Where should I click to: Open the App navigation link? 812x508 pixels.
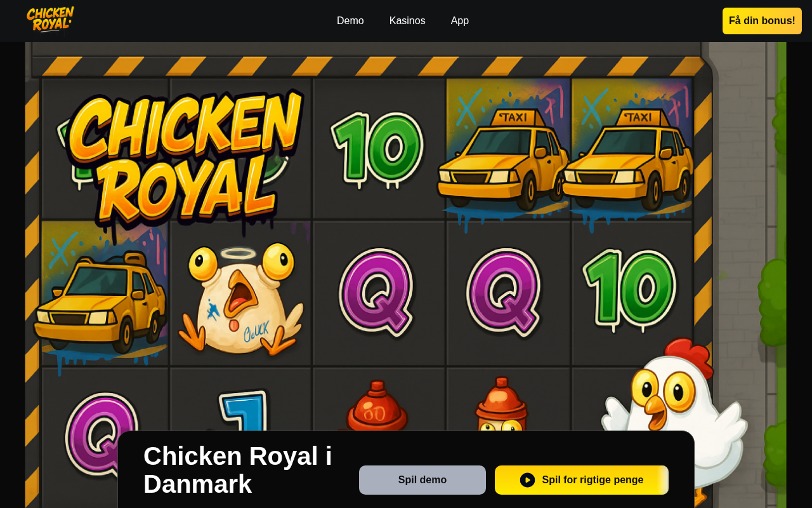point(460,21)
